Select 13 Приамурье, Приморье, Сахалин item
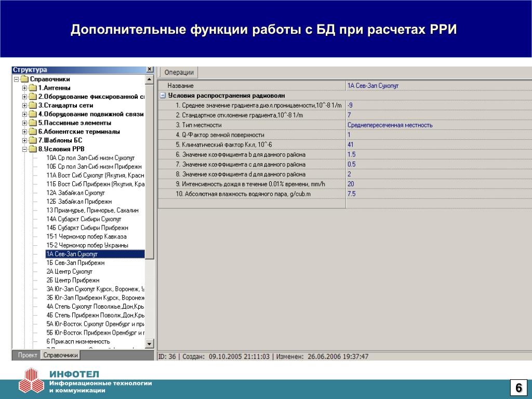Viewport: 532px width, 399px height. pos(92,210)
